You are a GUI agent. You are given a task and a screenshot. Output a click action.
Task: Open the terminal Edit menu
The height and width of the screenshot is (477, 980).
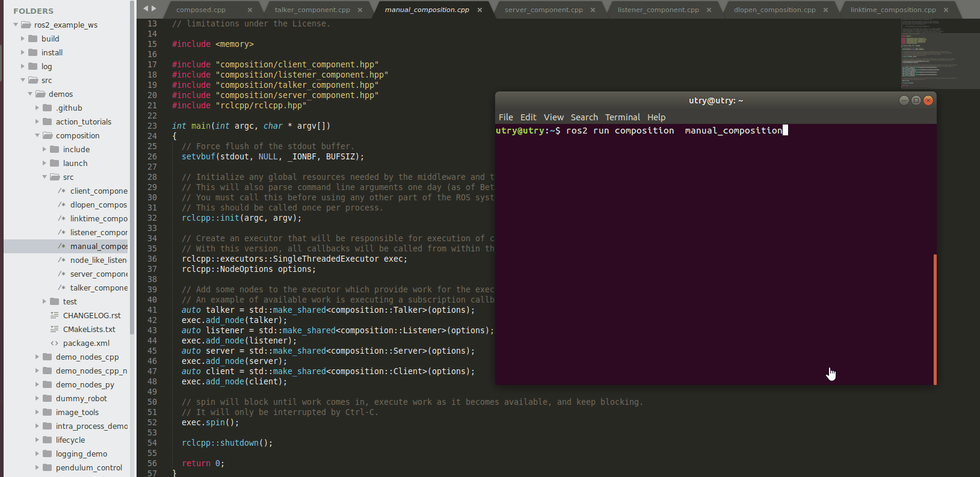[x=528, y=117]
